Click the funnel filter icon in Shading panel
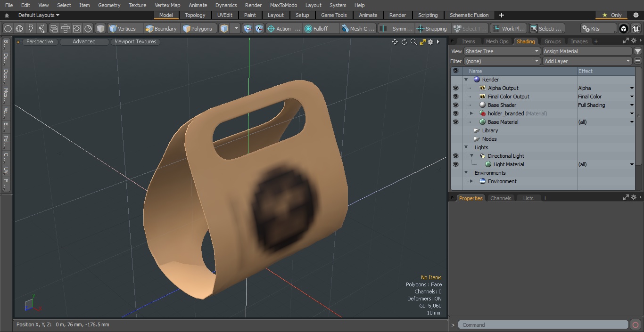Image resolution: width=644 pixels, height=332 pixels. (638, 51)
